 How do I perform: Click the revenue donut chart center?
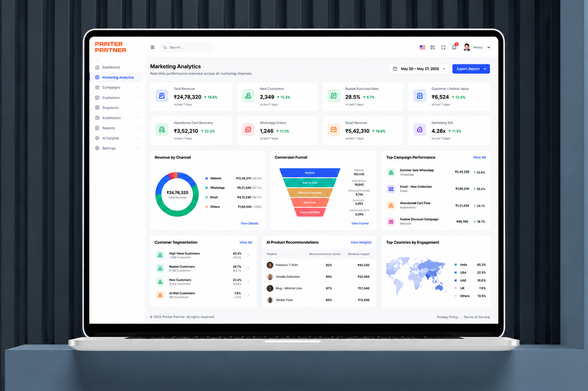click(x=177, y=194)
